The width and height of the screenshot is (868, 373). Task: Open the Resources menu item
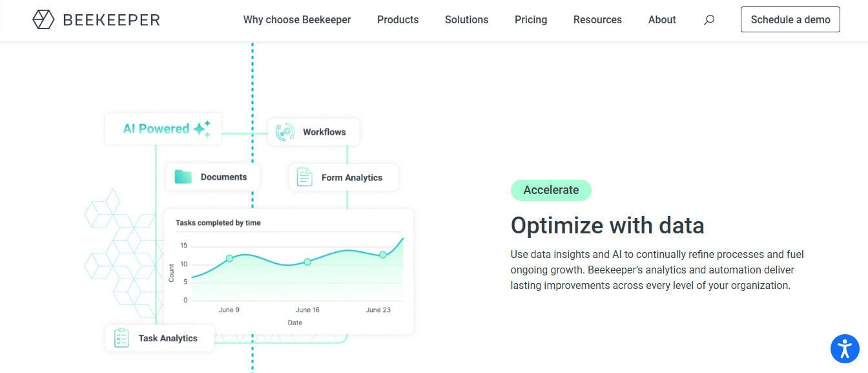point(597,19)
